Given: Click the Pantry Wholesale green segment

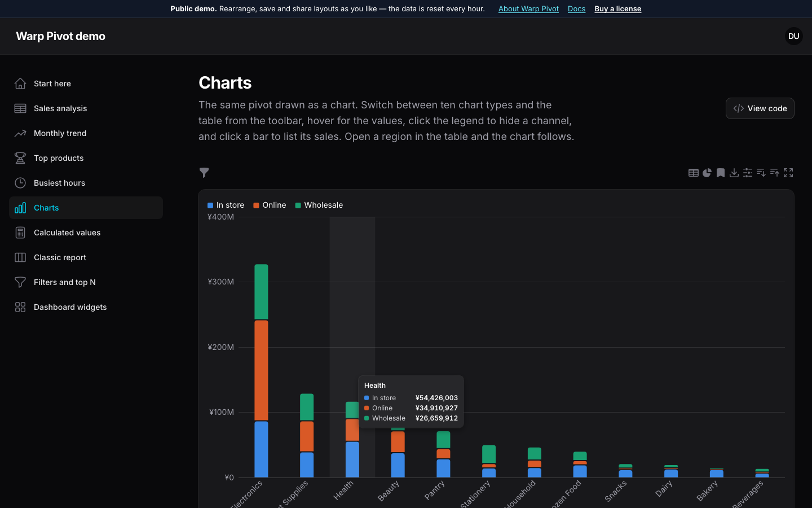Looking at the screenshot, I should click(x=443, y=440).
